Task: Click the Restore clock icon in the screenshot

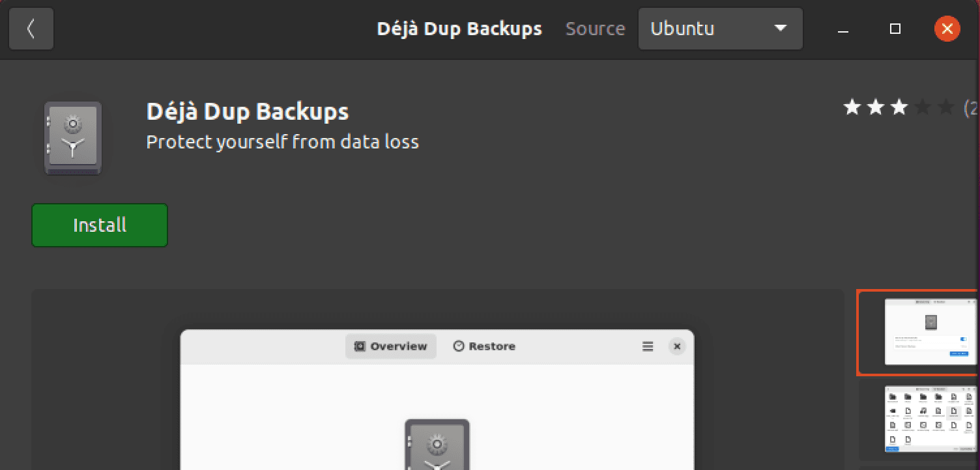Action: 459,346
